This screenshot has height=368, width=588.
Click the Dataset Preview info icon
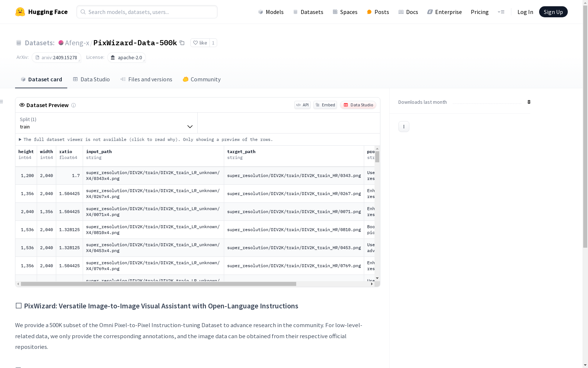73,105
